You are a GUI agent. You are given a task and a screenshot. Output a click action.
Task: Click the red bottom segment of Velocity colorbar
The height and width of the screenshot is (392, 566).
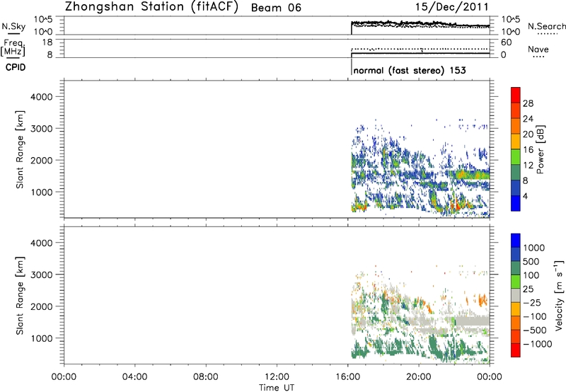pyautogui.click(x=516, y=350)
